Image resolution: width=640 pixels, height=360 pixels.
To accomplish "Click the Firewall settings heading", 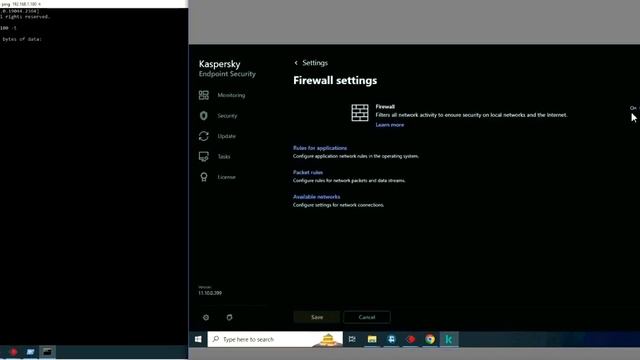I will [x=335, y=80].
